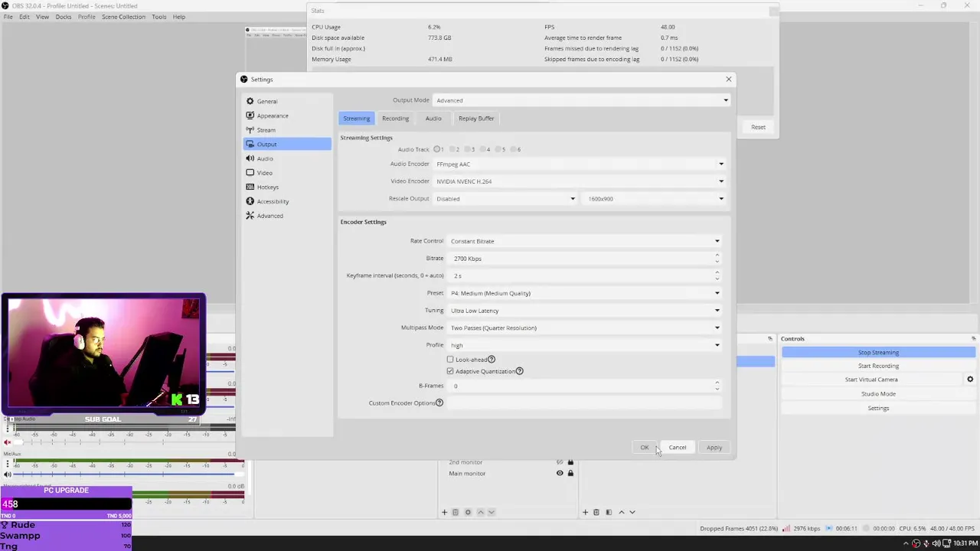Screen dimensions: 980x551
Task: Open the Preset dropdown
Action: [x=585, y=293]
